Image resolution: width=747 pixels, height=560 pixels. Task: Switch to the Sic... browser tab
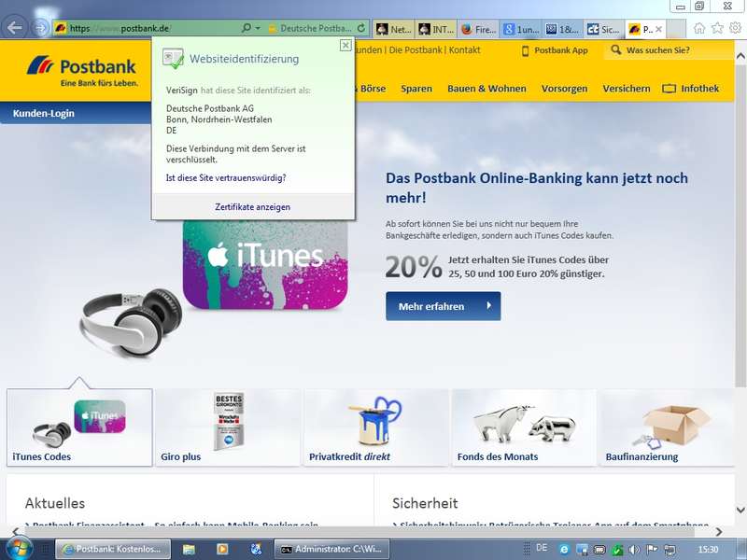coord(604,29)
